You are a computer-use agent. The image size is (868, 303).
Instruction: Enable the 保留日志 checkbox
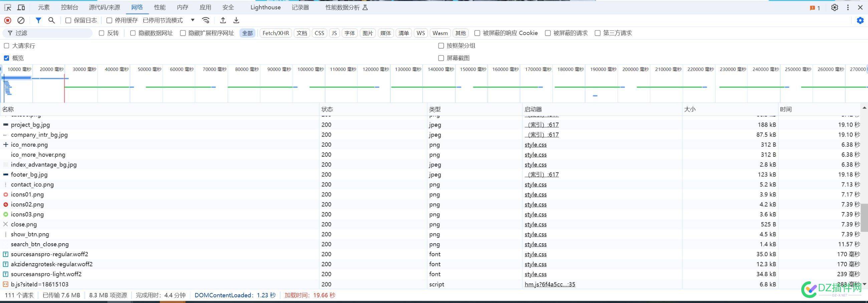pyautogui.click(x=68, y=21)
